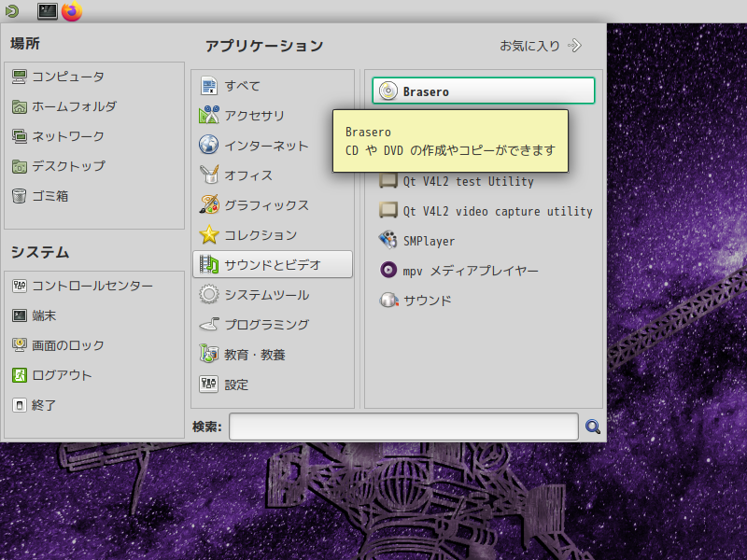Launch the Brasero entry
Image resolution: width=747 pixels, height=560 pixels.
[484, 91]
